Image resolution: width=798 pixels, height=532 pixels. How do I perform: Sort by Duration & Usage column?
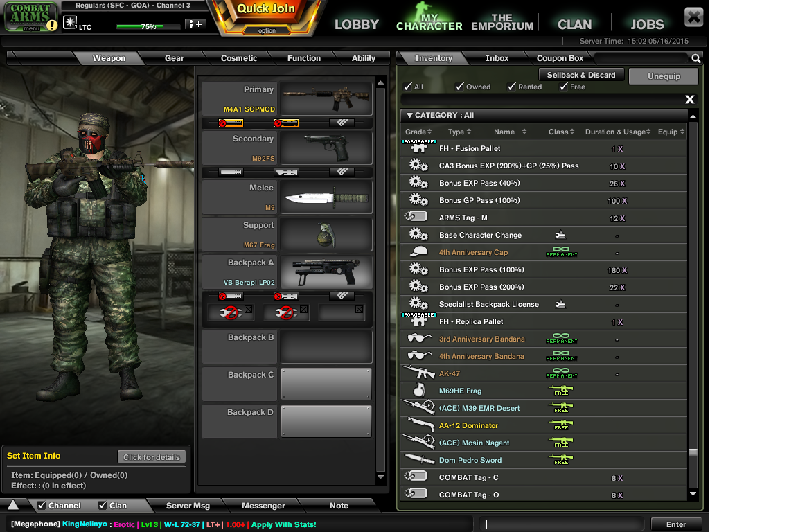(x=618, y=132)
